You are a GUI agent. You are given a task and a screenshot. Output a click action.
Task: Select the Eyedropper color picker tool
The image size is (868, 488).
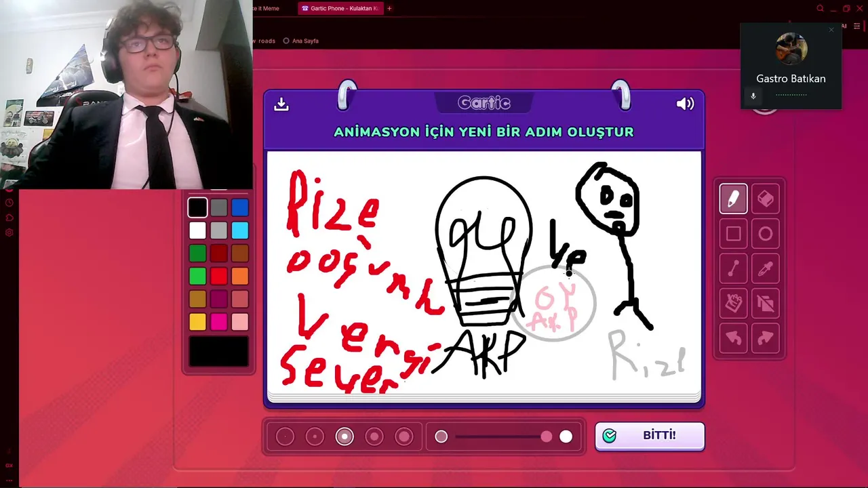766,269
